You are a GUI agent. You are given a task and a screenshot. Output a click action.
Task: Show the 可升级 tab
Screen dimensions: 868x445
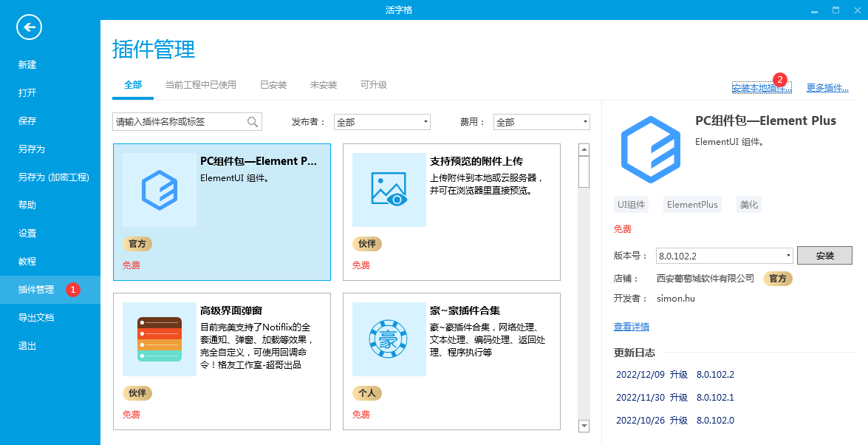pos(373,85)
